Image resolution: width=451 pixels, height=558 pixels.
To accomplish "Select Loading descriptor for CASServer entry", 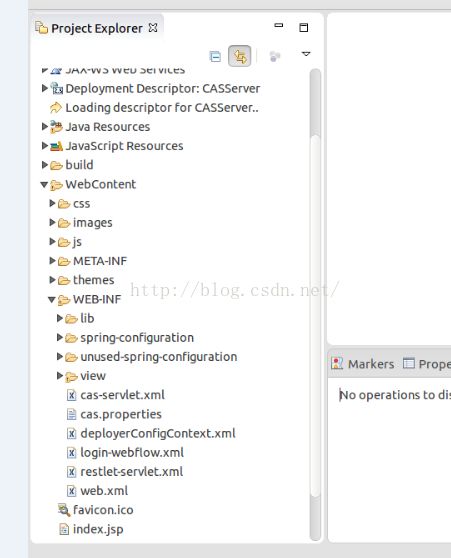I will click(x=162, y=107).
